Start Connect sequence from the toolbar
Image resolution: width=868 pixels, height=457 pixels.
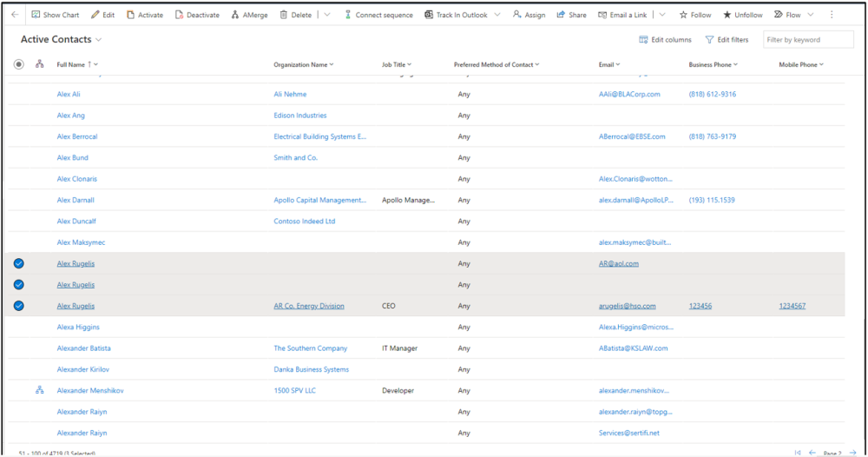click(348, 15)
